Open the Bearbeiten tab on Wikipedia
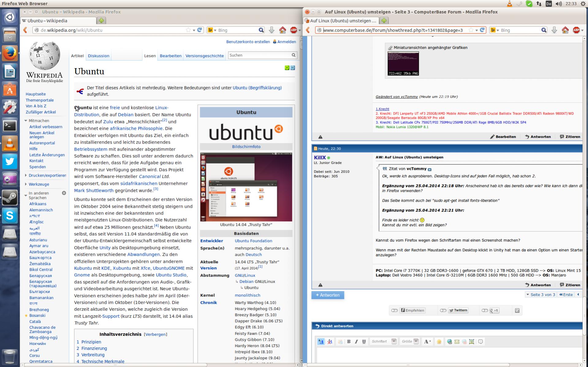 [171, 56]
